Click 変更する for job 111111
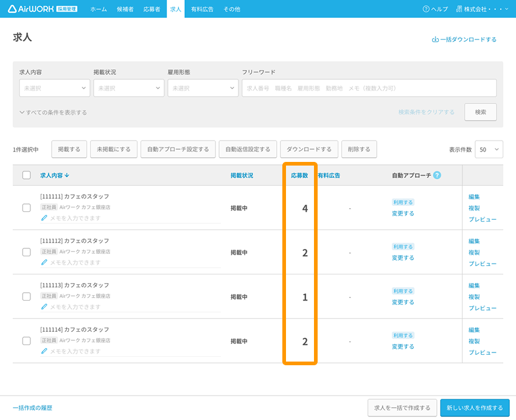 coord(403,213)
